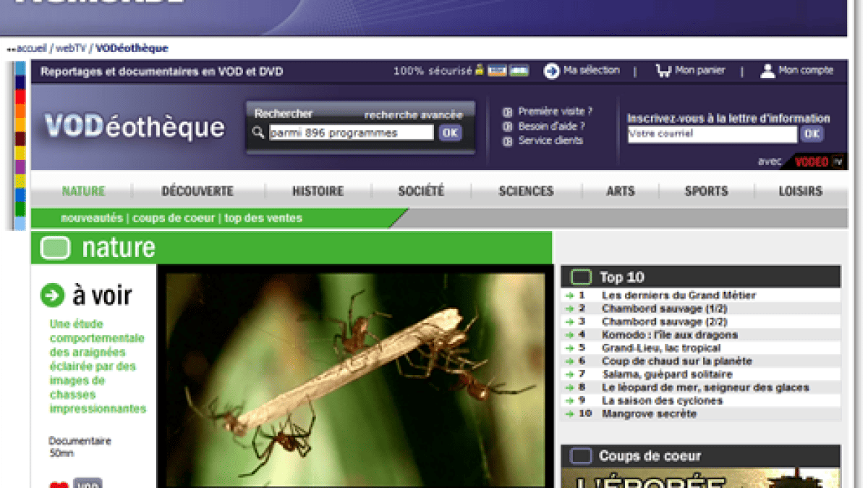
Task: Open Grand-Lieu, lac tropical
Action: click(x=661, y=348)
